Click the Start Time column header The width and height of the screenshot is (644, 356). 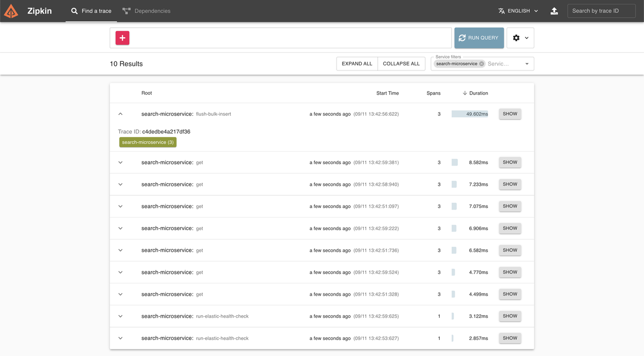(387, 93)
